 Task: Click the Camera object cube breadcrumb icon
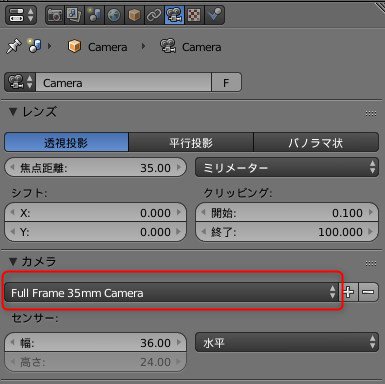[x=74, y=46]
